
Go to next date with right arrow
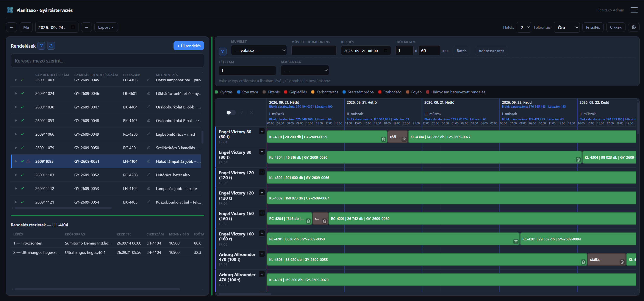[86, 27]
